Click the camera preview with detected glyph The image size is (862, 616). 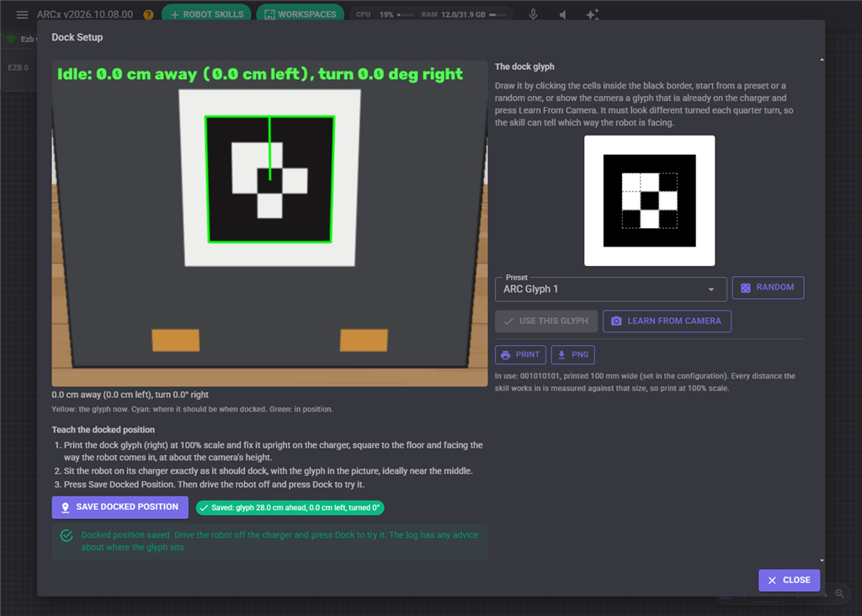point(269,224)
